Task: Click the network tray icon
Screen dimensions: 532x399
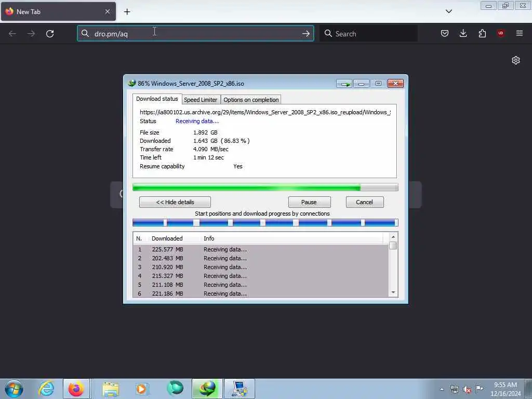Action: click(454, 389)
